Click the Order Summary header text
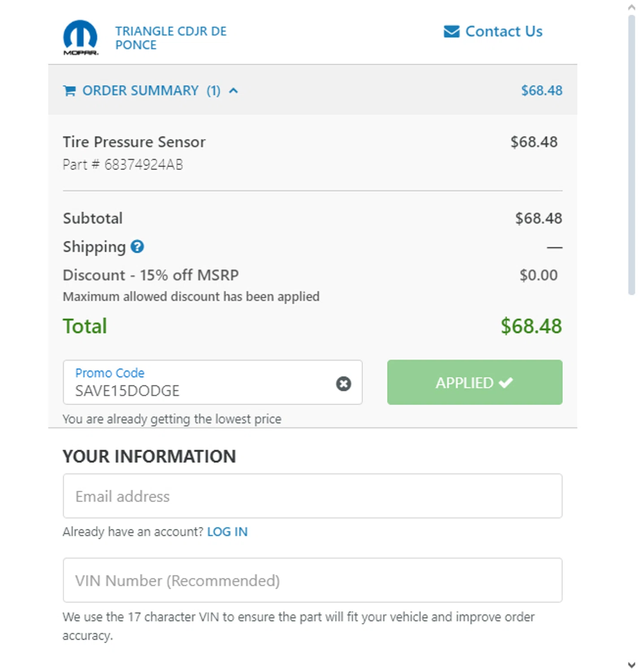The height and width of the screenshot is (672, 639). (x=140, y=91)
